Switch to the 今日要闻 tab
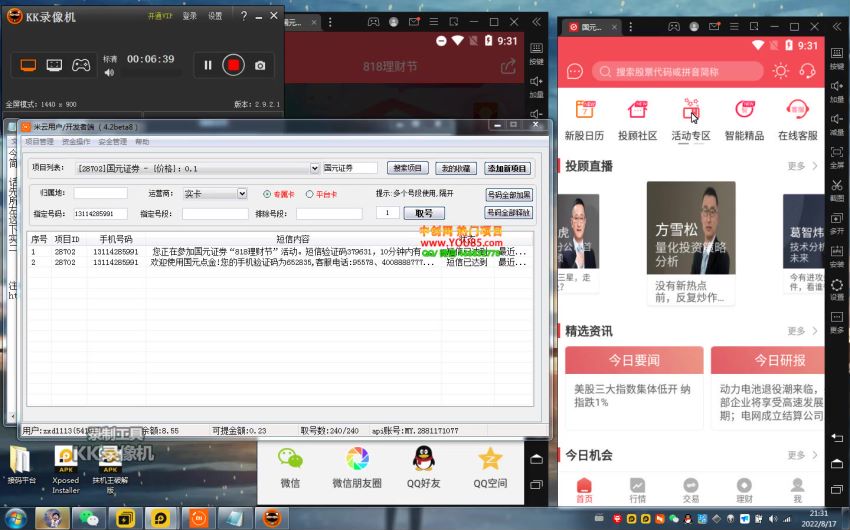 pyautogui.click(x=634, y=360)
